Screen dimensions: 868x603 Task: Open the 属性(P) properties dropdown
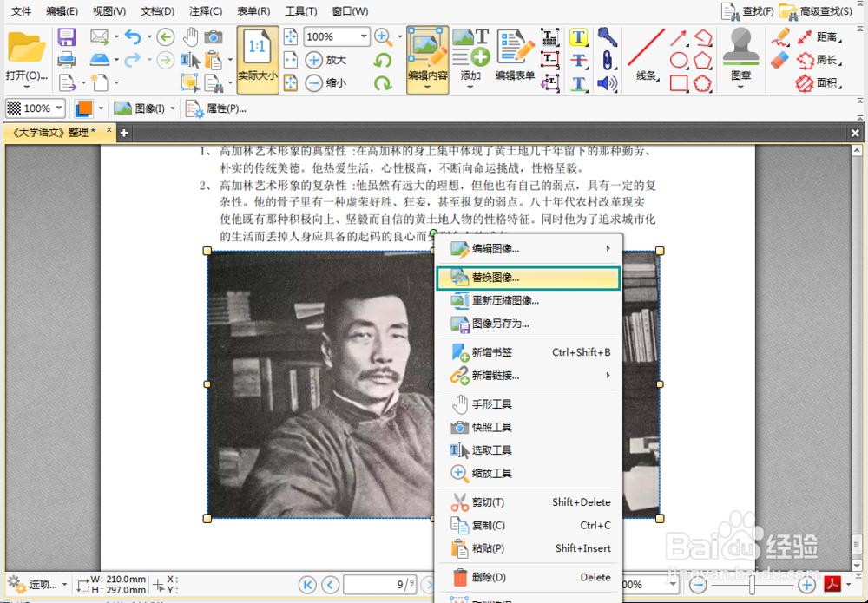[227, 108]
